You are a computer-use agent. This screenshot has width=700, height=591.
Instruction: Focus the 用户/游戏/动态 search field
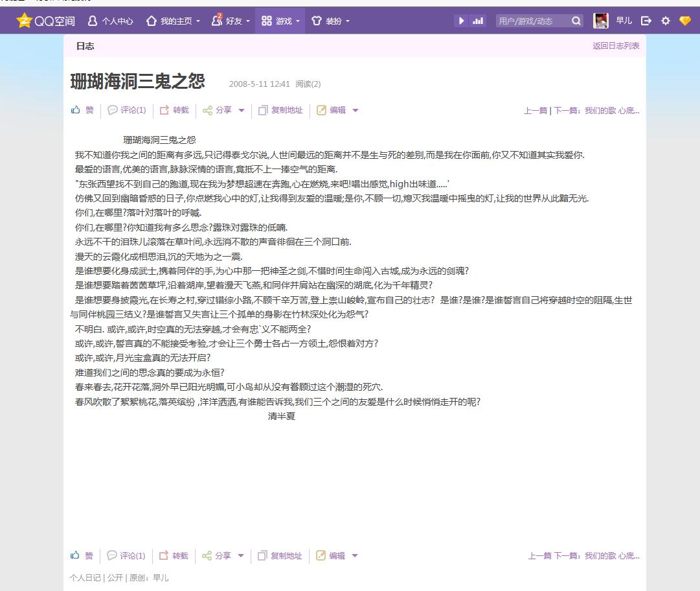[532, 21]
